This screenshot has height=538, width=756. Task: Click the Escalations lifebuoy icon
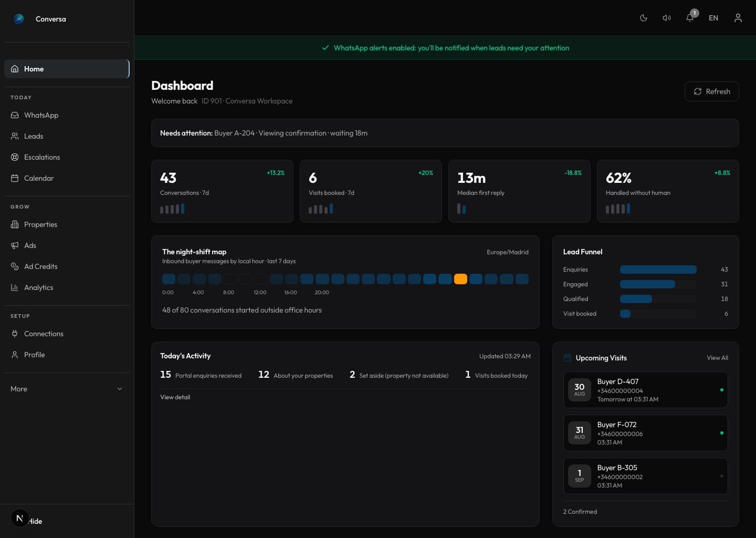(15, 157)
